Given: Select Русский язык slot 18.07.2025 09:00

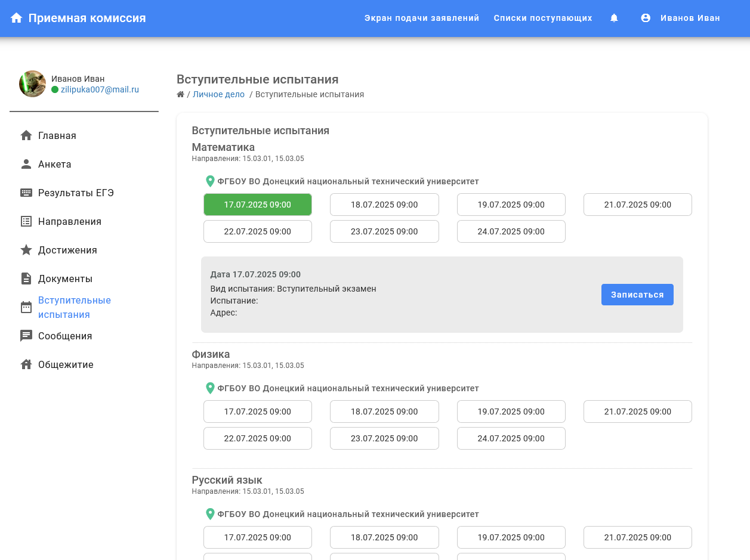Looking at the screenshot, I should pos(384,537).
